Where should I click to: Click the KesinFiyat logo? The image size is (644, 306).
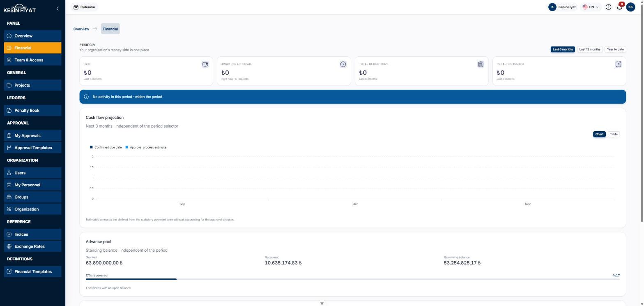point(20,8)
